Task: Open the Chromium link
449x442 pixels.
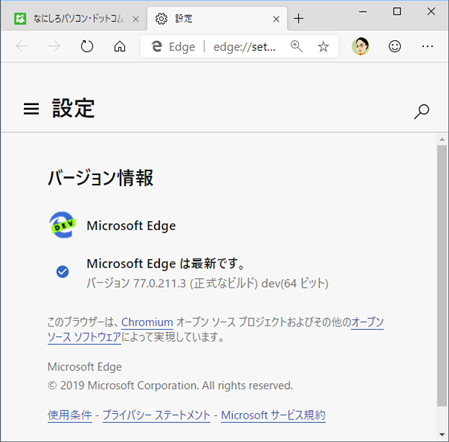Action: [147, 322]
